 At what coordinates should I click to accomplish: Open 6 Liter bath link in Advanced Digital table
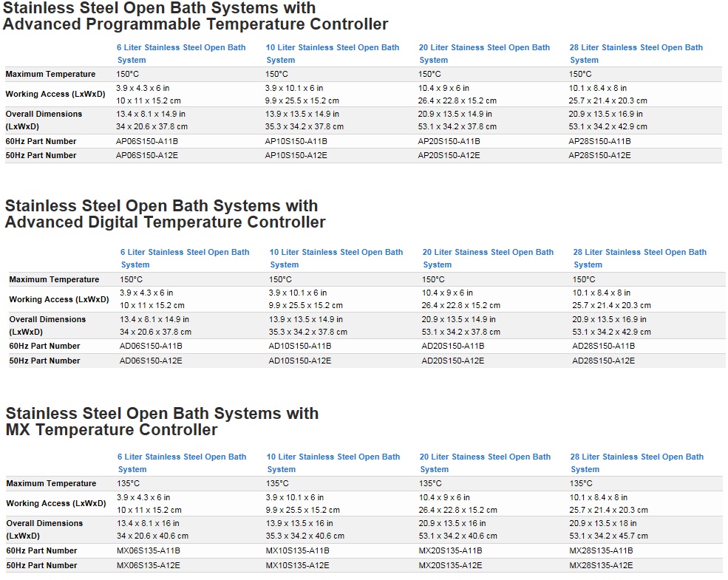tap(185, 259)
